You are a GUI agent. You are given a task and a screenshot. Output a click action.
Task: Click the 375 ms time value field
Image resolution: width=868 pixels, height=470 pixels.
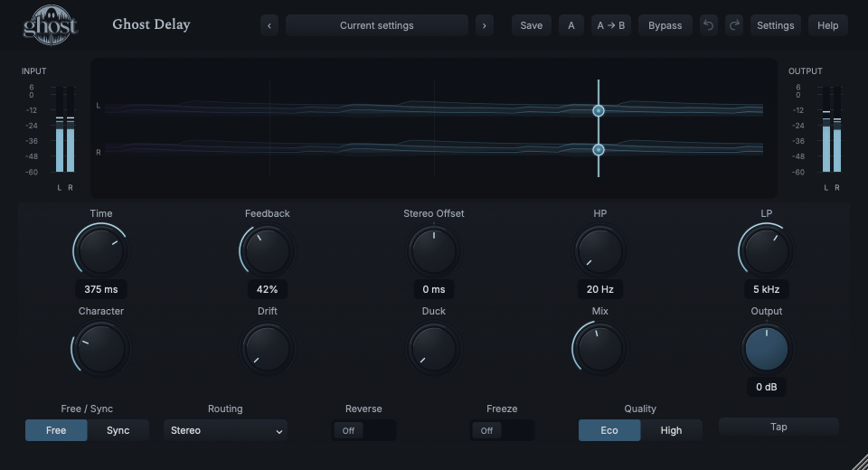coord(101,289)
